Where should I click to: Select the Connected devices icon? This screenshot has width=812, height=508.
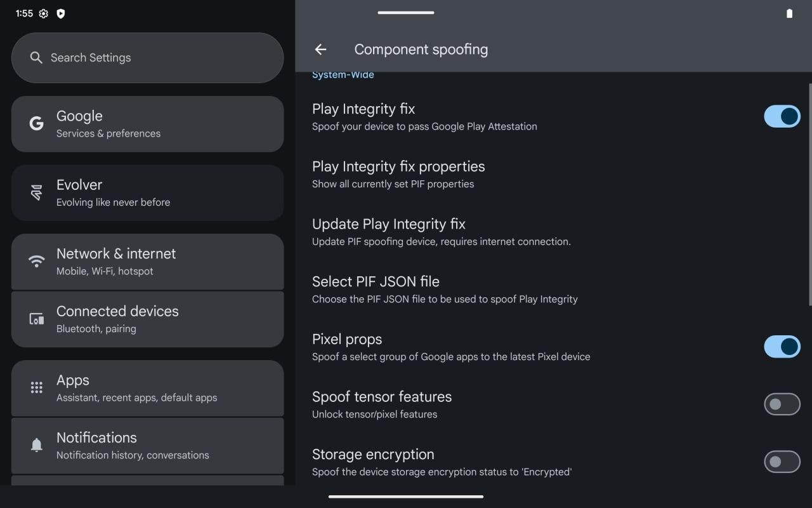(37, 319)
